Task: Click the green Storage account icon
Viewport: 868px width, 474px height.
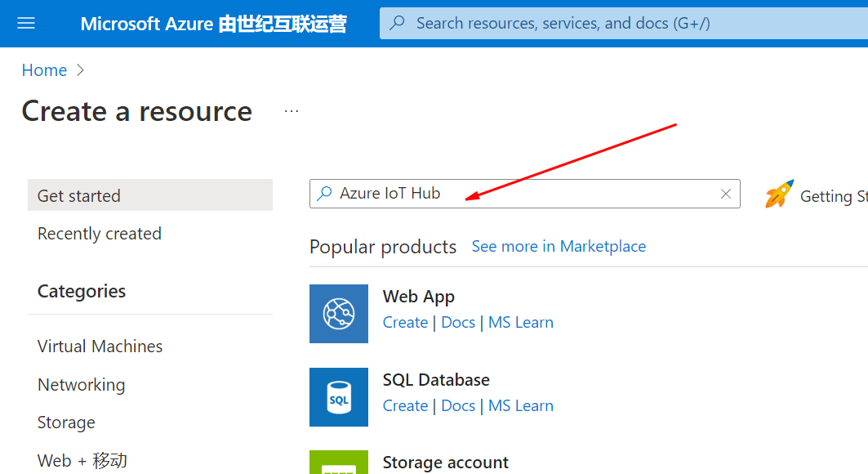Action: coord(339,463)
